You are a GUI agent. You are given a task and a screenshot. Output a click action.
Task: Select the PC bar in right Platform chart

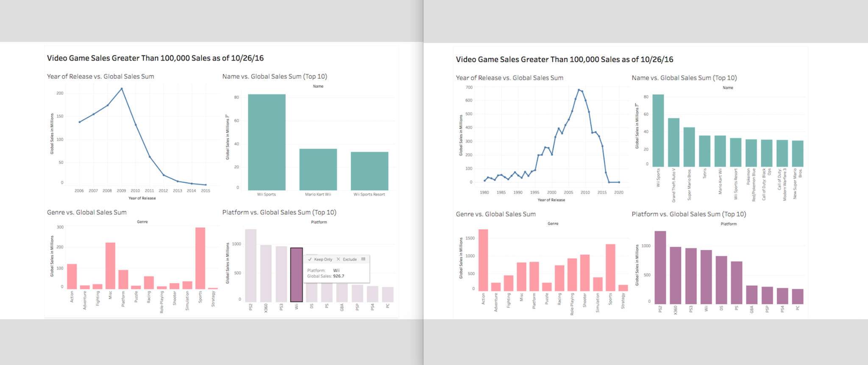798,296
